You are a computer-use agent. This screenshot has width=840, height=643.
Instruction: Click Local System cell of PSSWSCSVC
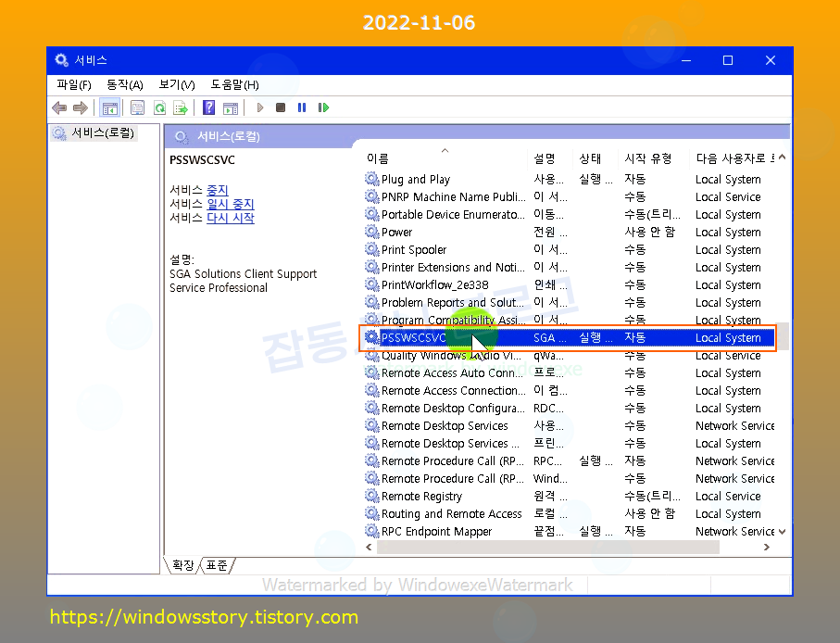pyautogui.click(x=728, y=337)
